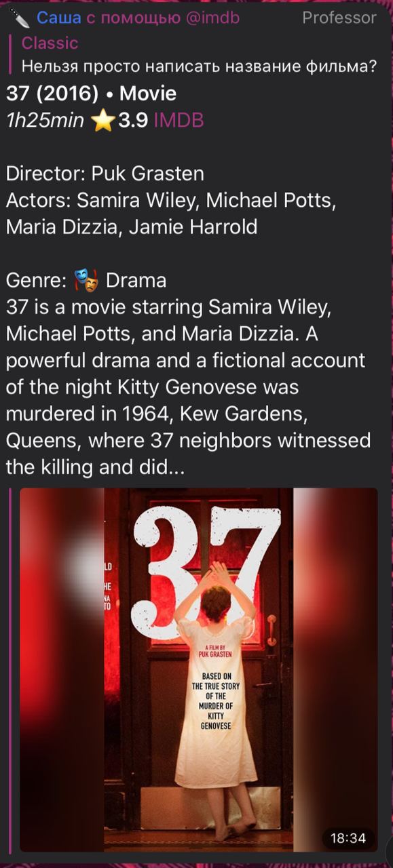
Task: Tap the Director: Puk Grasten line
Action: click(x=105, y=174)
